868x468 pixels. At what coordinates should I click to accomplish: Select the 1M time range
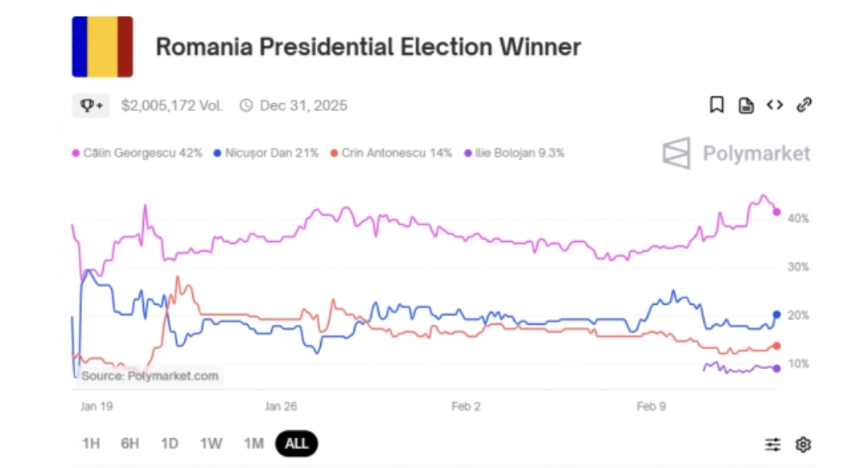tap(253, 443)
